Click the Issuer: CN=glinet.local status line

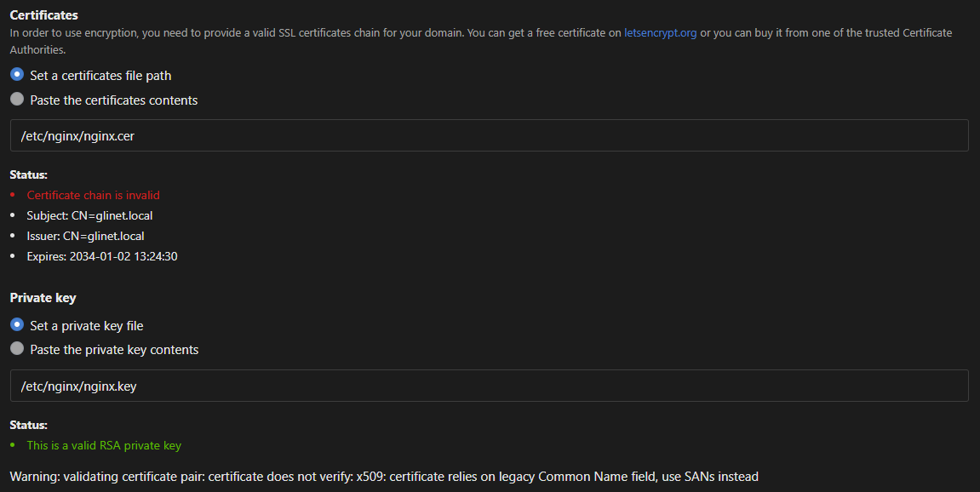83,236
